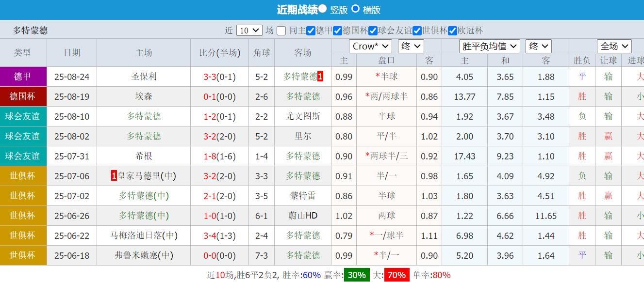644x282 pixels.
Task: Open the 终 dropdown beside Crow*
Action: click(410, 46)
